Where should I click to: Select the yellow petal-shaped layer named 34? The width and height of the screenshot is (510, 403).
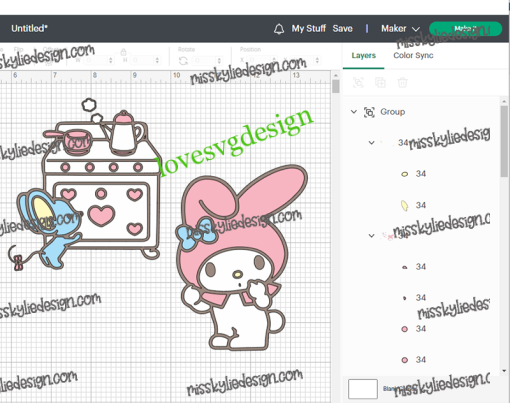(421, 205)
